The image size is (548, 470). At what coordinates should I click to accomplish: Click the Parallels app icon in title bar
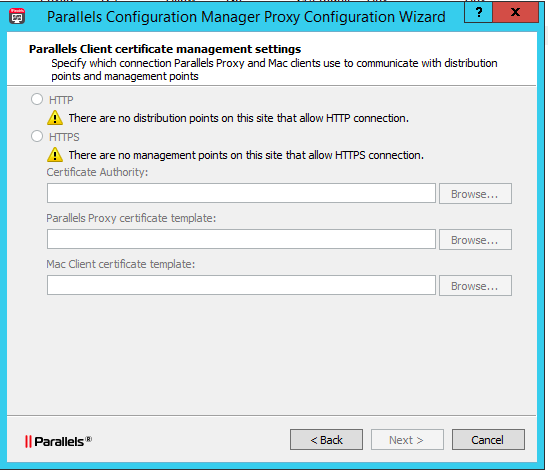point(17,16)
